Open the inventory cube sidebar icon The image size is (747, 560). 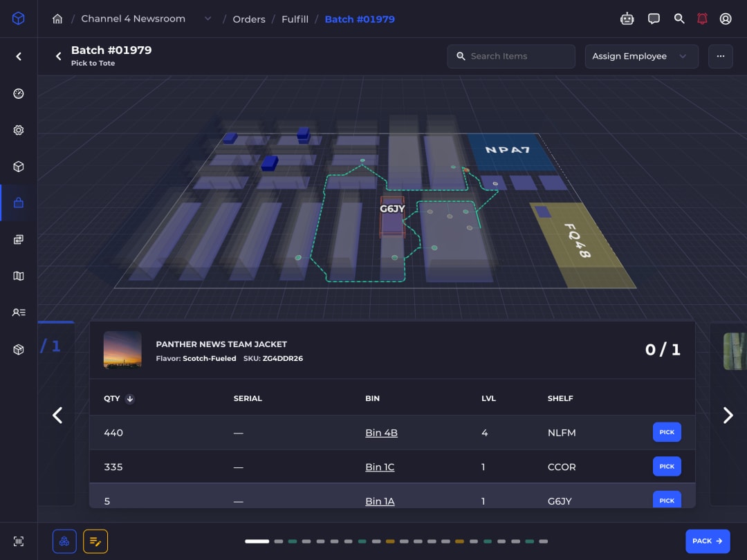coord(19,167)
